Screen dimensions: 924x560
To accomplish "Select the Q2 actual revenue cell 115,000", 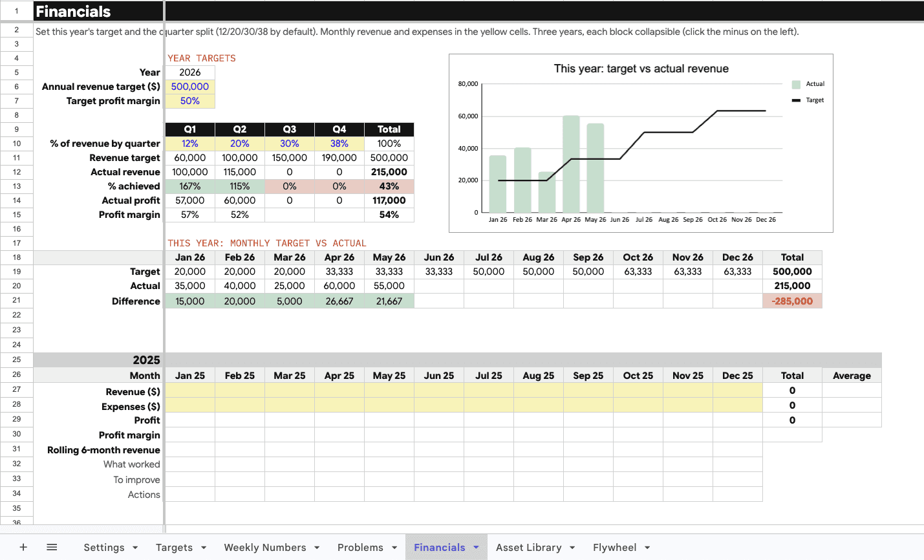I will point(240,172).
